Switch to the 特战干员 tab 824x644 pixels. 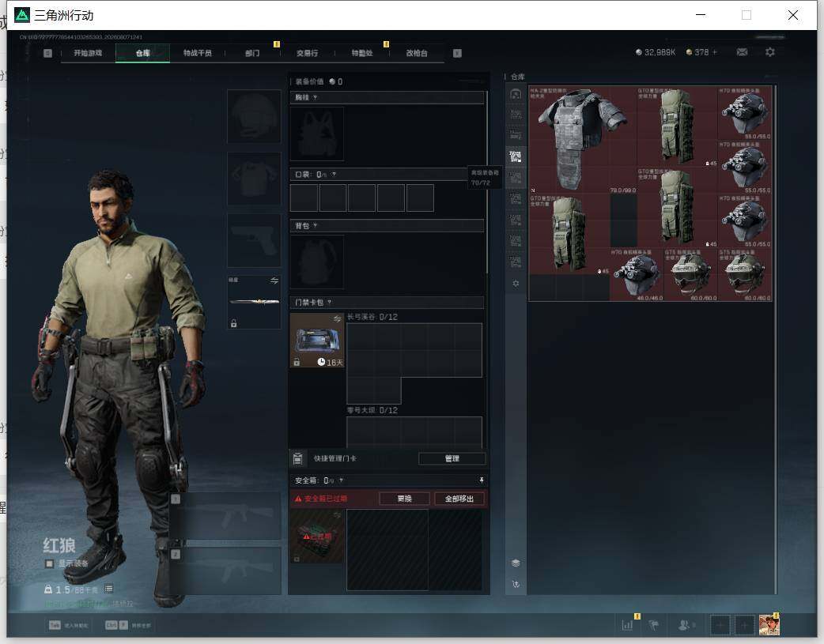[198, 53]
